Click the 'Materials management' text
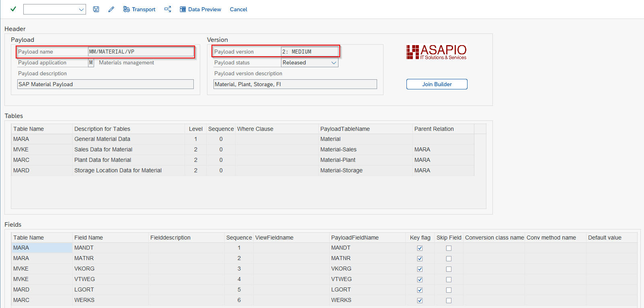 (x=126, y=62)
